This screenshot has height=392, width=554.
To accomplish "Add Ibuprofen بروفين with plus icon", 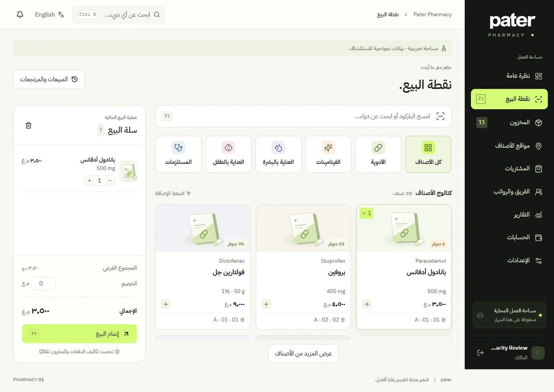I will point(266,304).
